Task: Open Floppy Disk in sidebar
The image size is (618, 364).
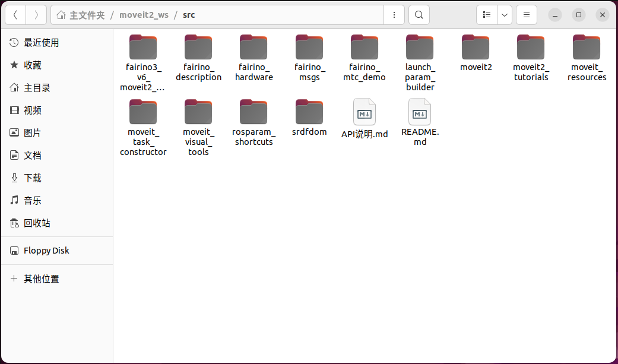Action: tap(57, 251)
